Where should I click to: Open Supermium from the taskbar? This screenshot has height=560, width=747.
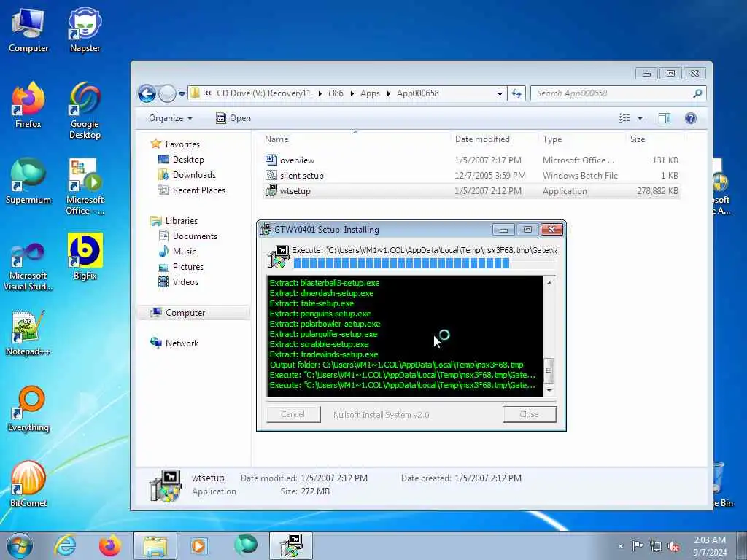[246, 545]
